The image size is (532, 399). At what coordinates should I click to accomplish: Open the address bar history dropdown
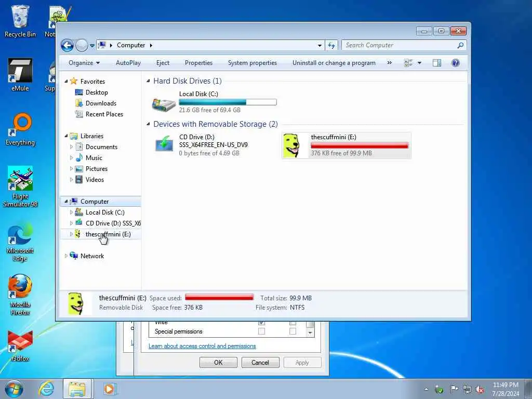click(320, 45)
